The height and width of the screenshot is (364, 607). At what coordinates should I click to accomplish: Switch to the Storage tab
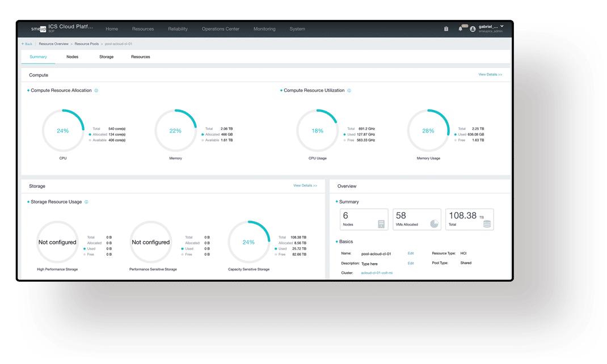pos(106,57)
